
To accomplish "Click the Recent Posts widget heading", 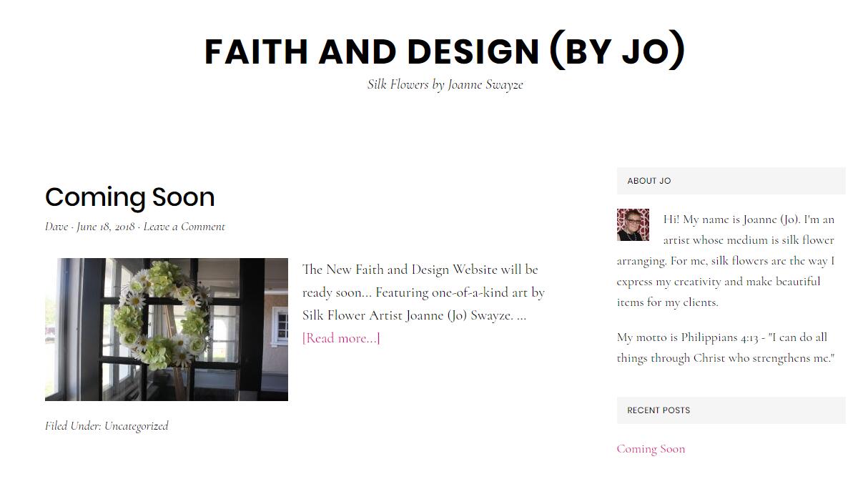I will 659,410.
